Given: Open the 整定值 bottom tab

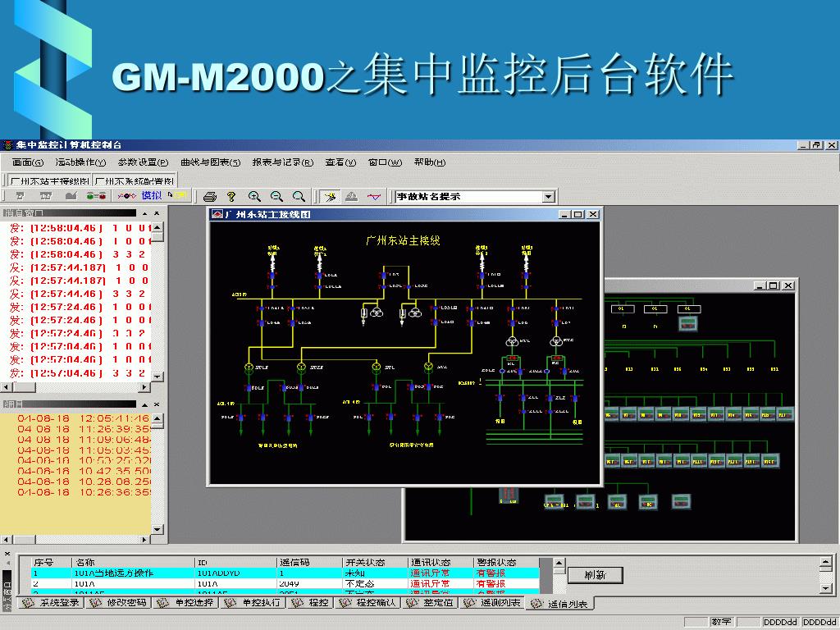Looking at the screenshot, I should point(430,603).
